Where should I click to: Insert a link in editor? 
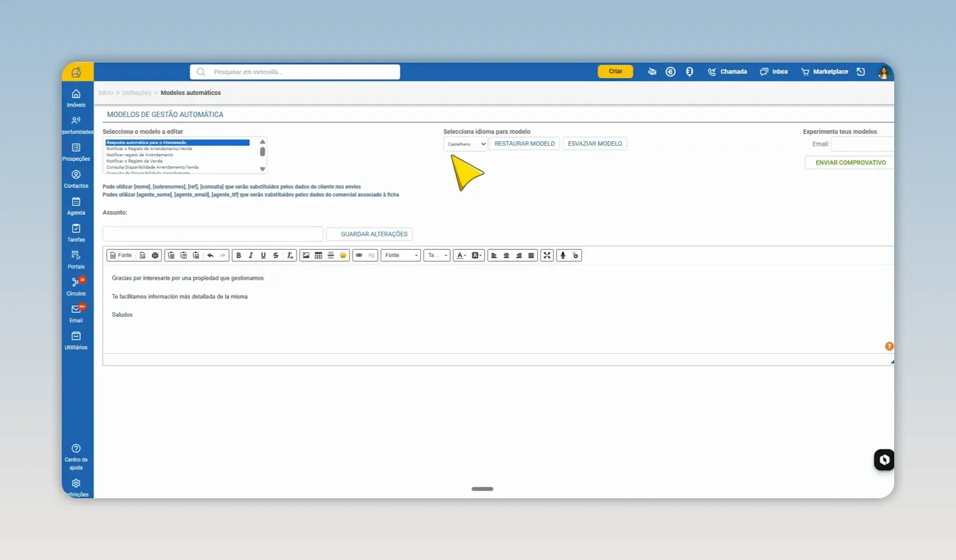tap(359, 256)
